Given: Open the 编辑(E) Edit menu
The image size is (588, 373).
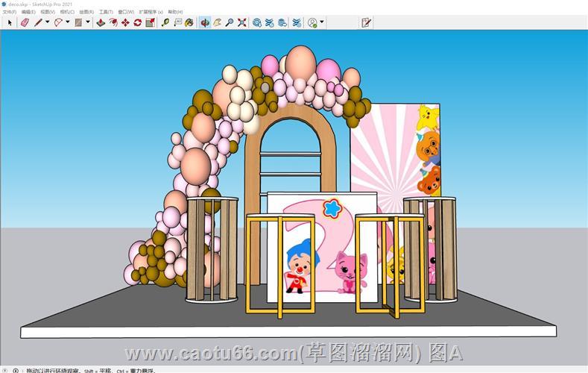Looking at the screenshot, I should 28,12.
